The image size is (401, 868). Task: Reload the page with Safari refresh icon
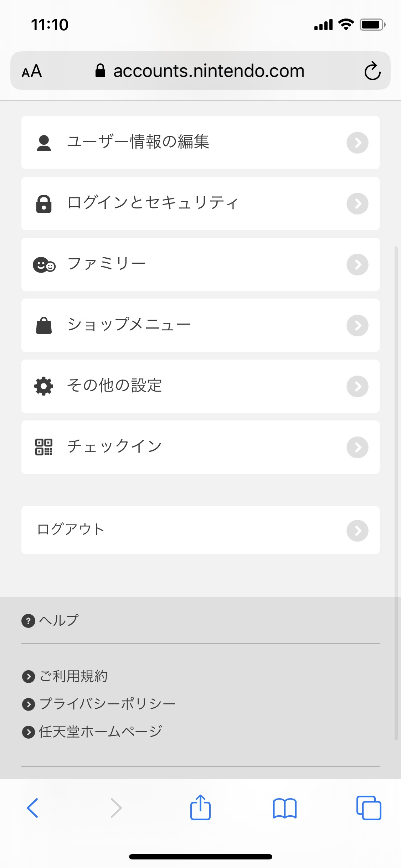point(372,71)
